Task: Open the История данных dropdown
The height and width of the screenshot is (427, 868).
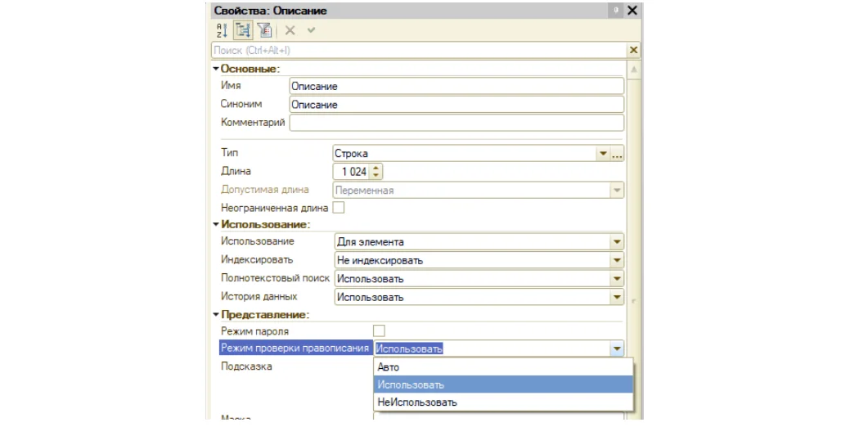Action: click(617, 297)
